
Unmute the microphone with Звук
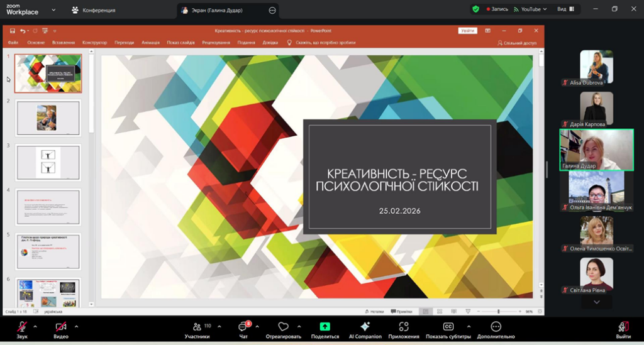click(22, 327)
